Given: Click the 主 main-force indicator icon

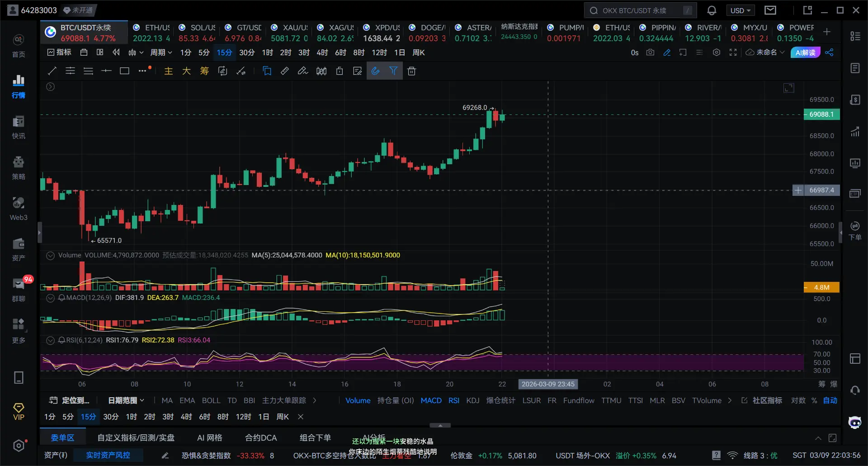Looking at the screenshot, I should 168,71.
